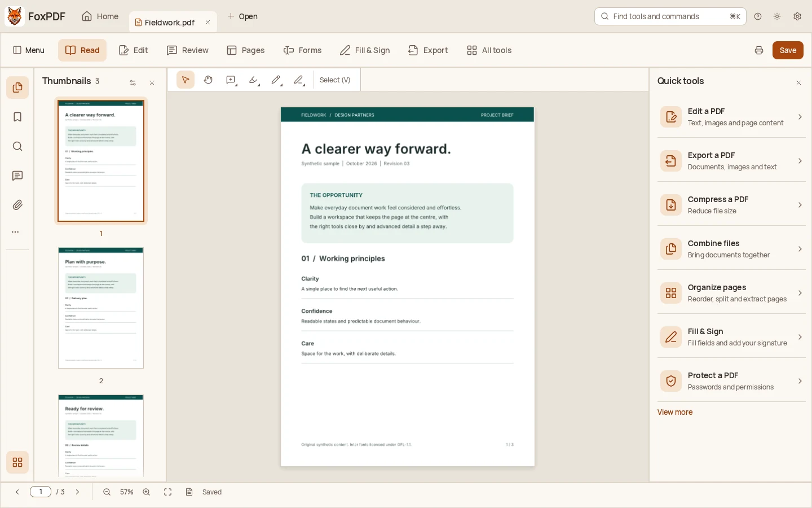Viewport: 812px width, 508px height.
Task: Show the Comments sidebar panel
Action: tap(17, 176)
